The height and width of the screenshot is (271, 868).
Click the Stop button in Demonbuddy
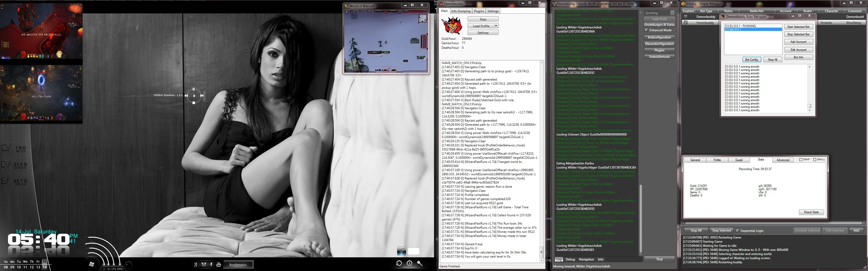tap(483, 19)
